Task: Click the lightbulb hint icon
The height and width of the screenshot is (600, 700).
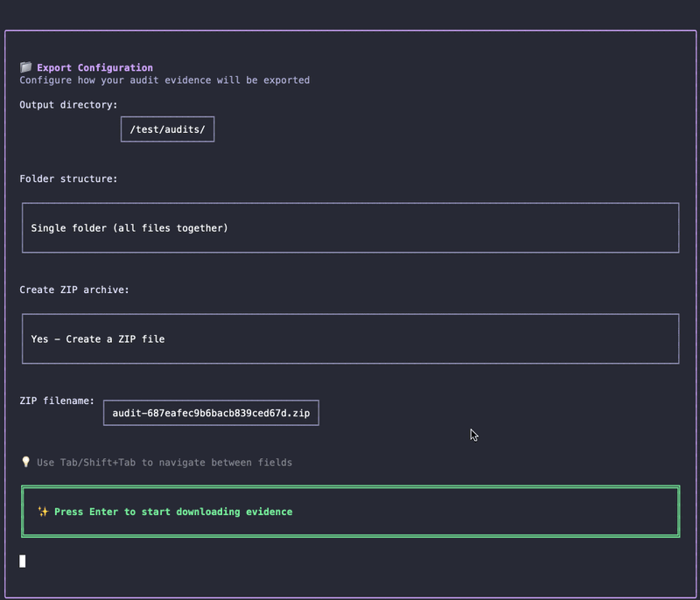Action: point(25,462)
